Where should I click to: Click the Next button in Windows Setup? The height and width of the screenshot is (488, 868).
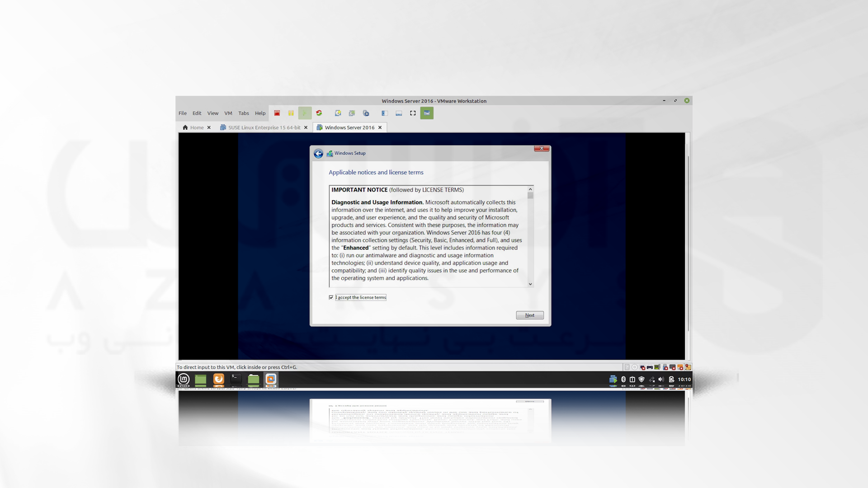529,314
